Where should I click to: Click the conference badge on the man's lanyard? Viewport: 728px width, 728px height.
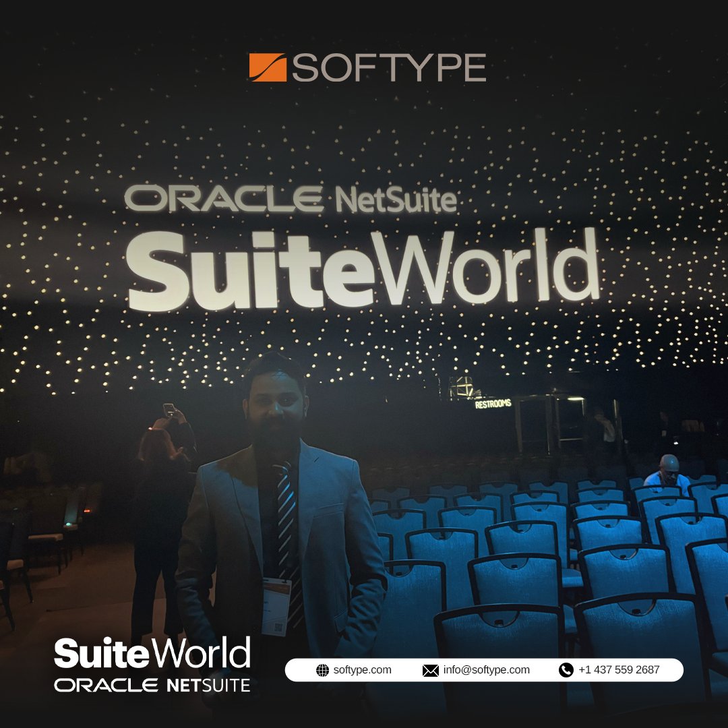(x=276, y=607)
